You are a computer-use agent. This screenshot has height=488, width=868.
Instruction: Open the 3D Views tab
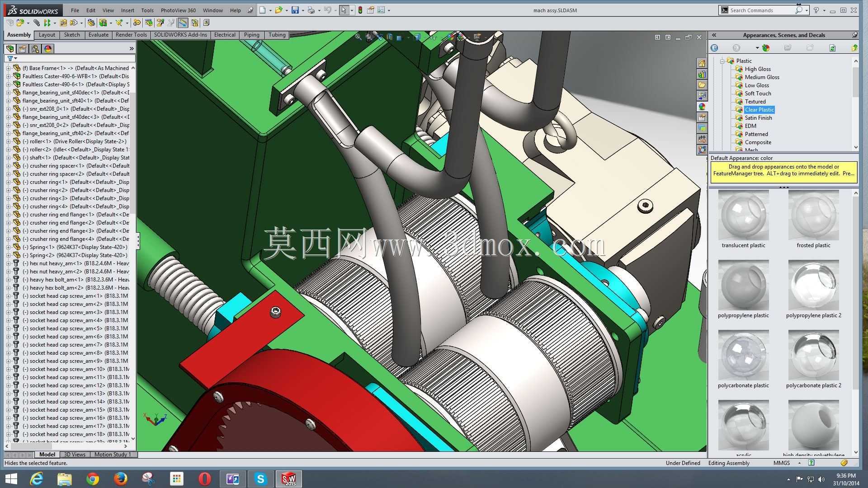(x=75, y=455)
